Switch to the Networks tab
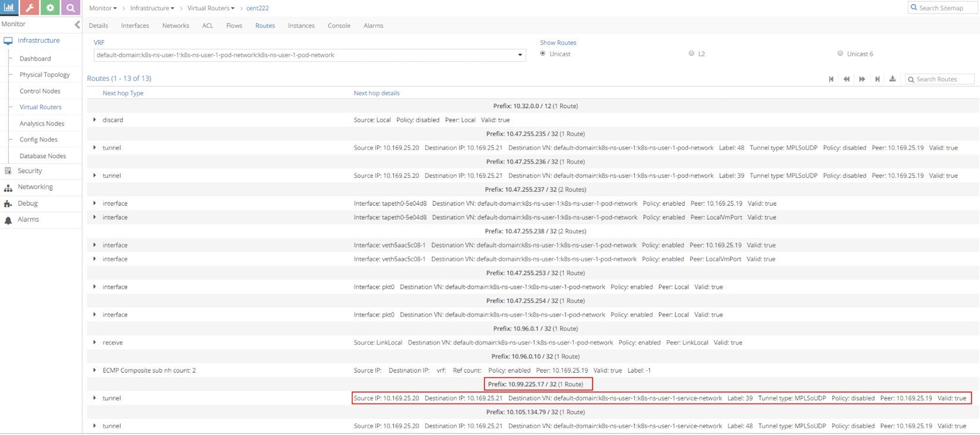Viewport: 980px width, 435px height. (x=176, y=26)
